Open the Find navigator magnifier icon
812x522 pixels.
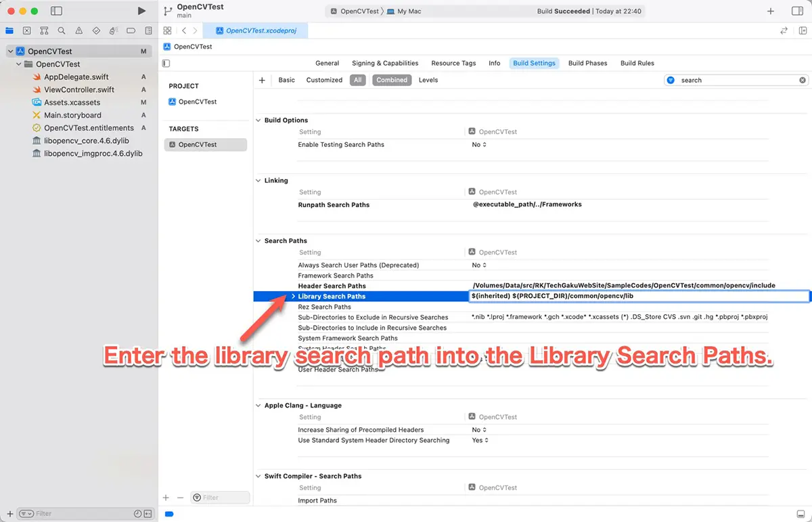pos(62,30)
